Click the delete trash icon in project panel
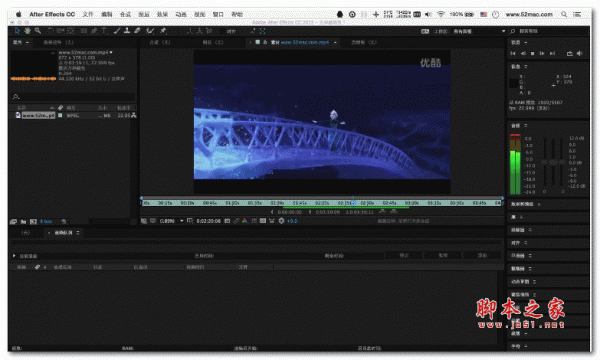The image size is (600, 360). click(x=64, y=222)
